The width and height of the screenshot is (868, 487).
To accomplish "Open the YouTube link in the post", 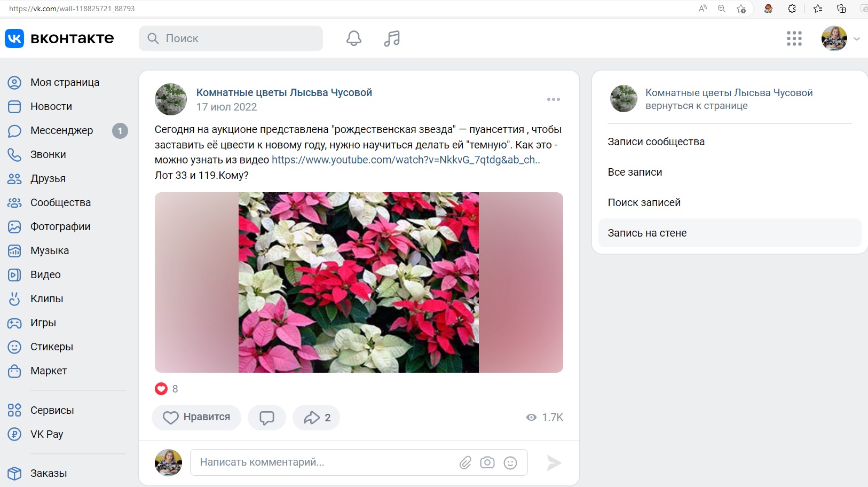I will click(406, 160).
